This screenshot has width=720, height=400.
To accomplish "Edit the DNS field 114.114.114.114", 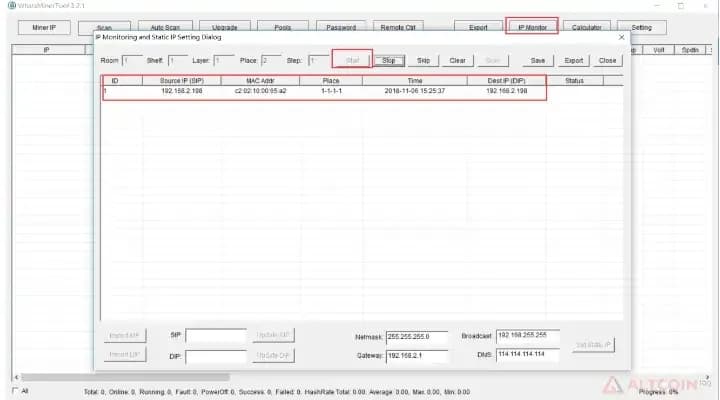I will tap(528, 355).
